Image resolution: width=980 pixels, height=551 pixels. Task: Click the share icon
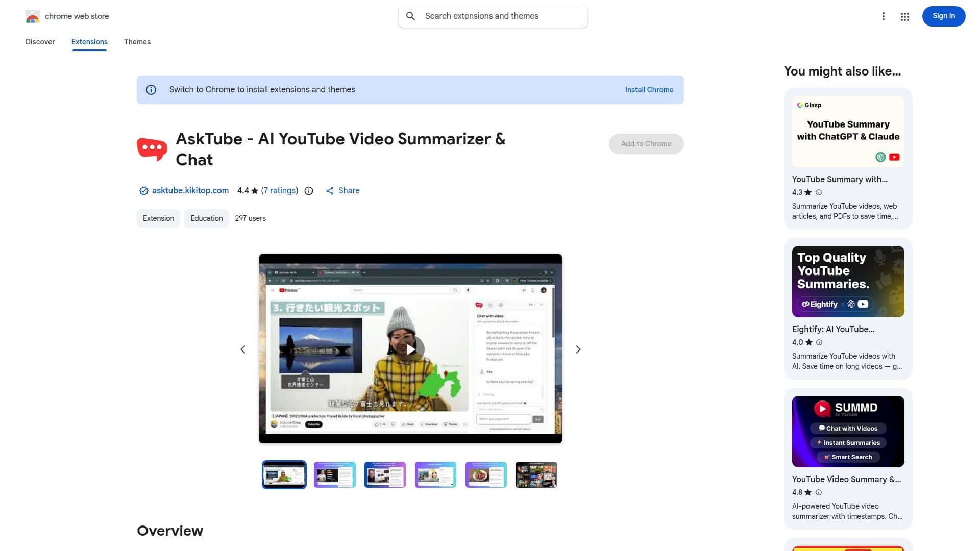pyautogui.click(x=330, y=191)
